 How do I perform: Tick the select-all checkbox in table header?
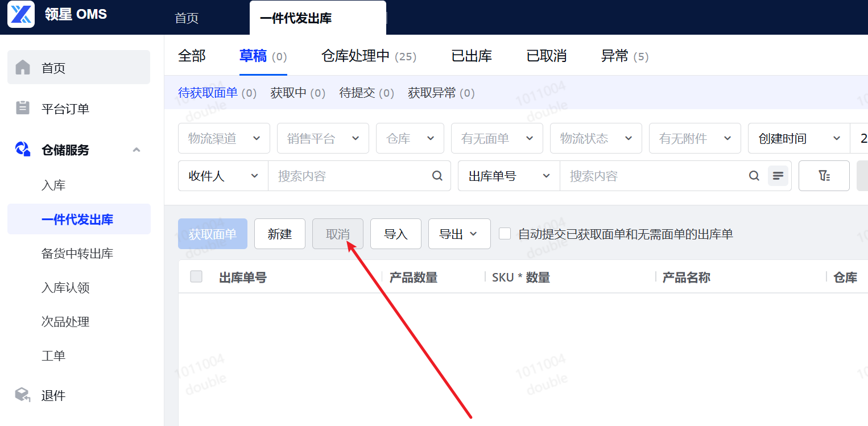[196, 277]
